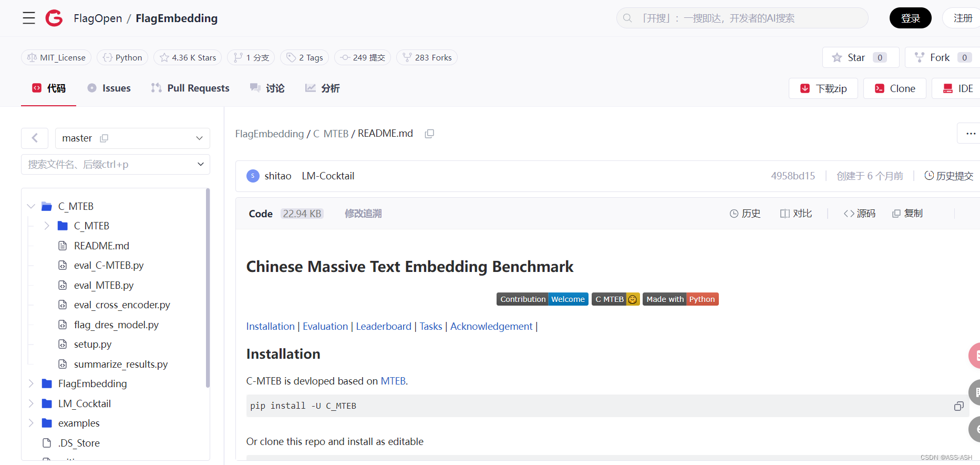Click the back arrow button in sidebar

(x=35, y=138)
